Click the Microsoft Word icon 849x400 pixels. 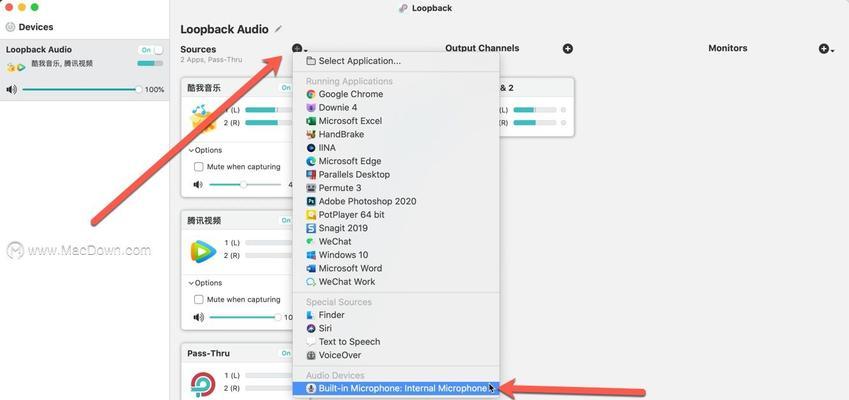[311, 268]
